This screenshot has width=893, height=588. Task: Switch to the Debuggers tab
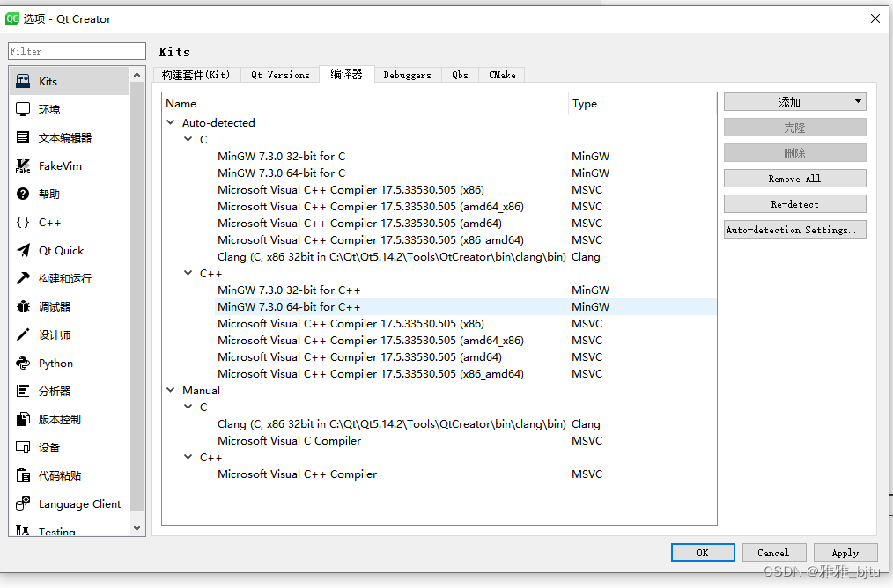(407, 75)
